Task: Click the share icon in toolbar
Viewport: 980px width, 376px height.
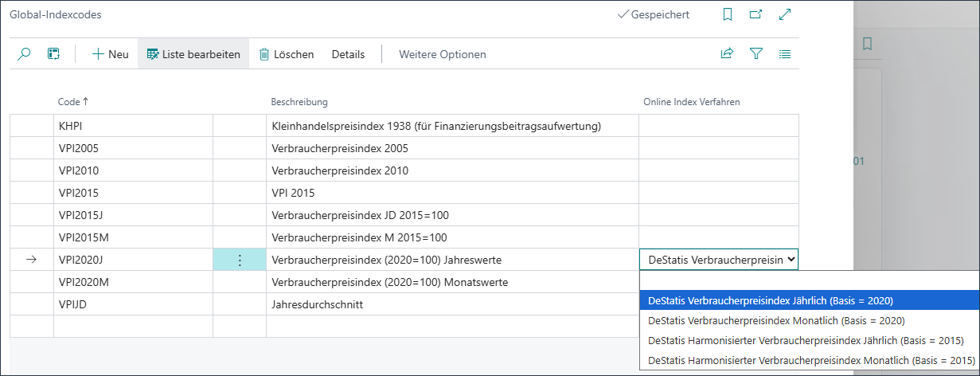Action: [x=727, y=54]
